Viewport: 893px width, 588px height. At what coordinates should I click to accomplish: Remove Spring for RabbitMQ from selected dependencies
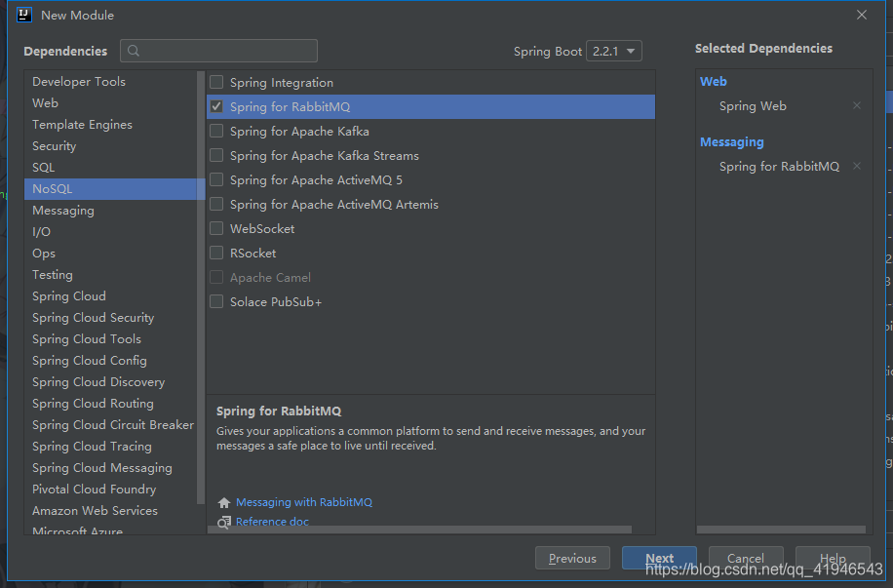pyautogui.click(x=857, y=166)
